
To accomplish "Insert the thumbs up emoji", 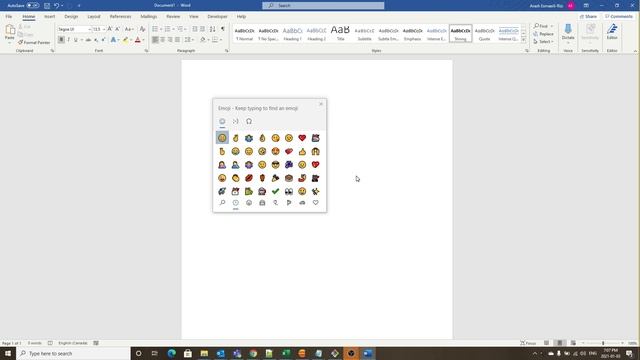I will click(x=302, y=151).
